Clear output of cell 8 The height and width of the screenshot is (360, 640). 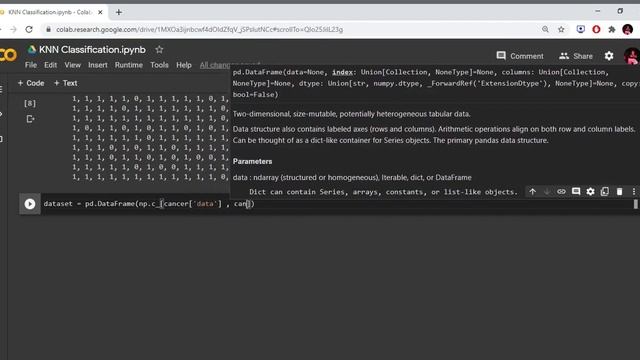(x=30, y=119)
